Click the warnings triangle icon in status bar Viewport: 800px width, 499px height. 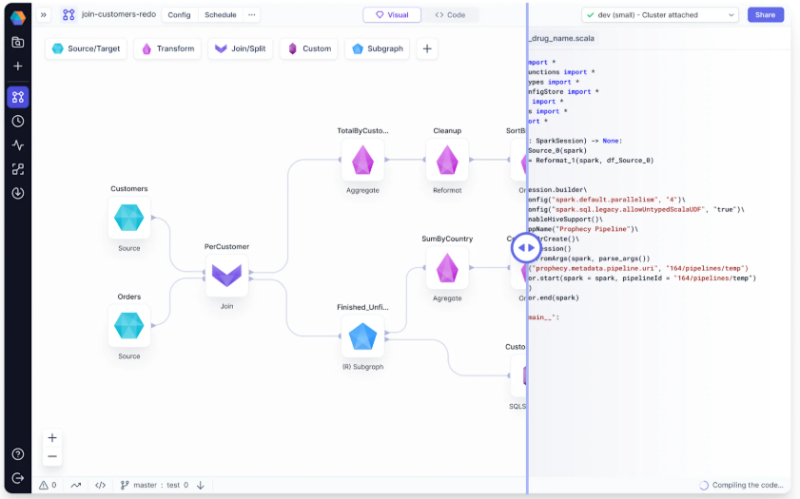44,485
